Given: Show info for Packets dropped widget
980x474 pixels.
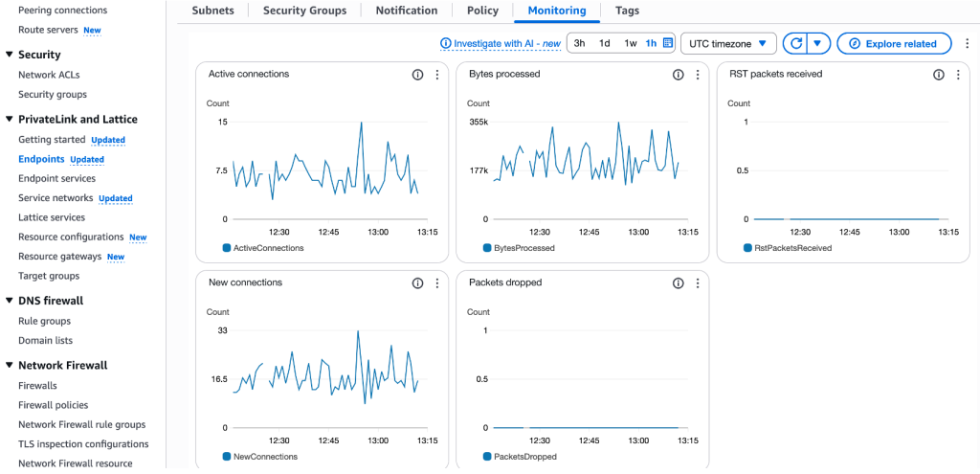Looking at the screenshot, I should (678, 283).
